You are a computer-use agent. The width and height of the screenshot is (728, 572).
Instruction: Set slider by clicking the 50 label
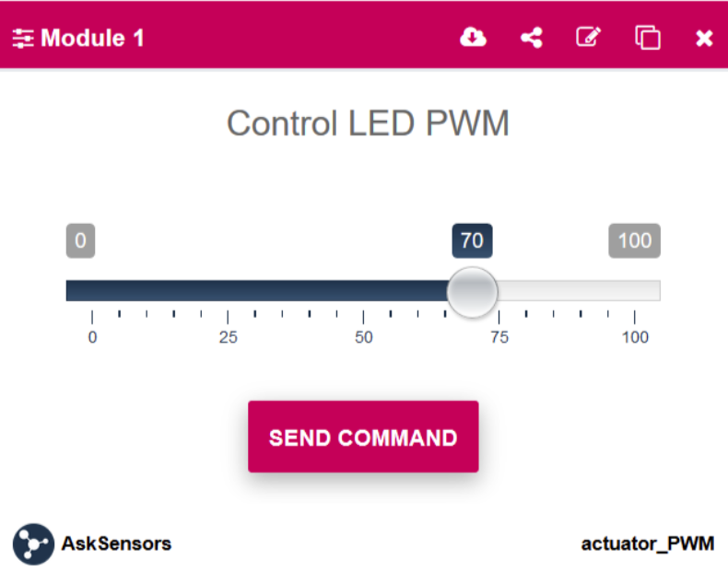tap(364, 337)
